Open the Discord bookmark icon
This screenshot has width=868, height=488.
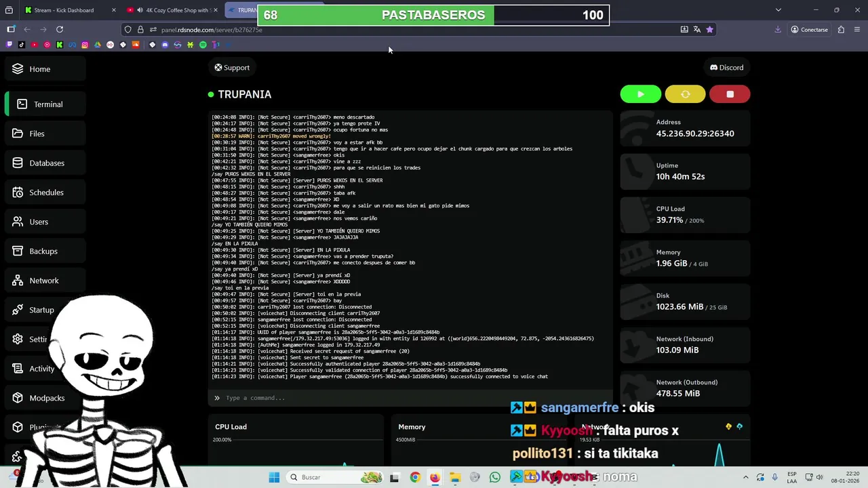(x=165, y=45)
